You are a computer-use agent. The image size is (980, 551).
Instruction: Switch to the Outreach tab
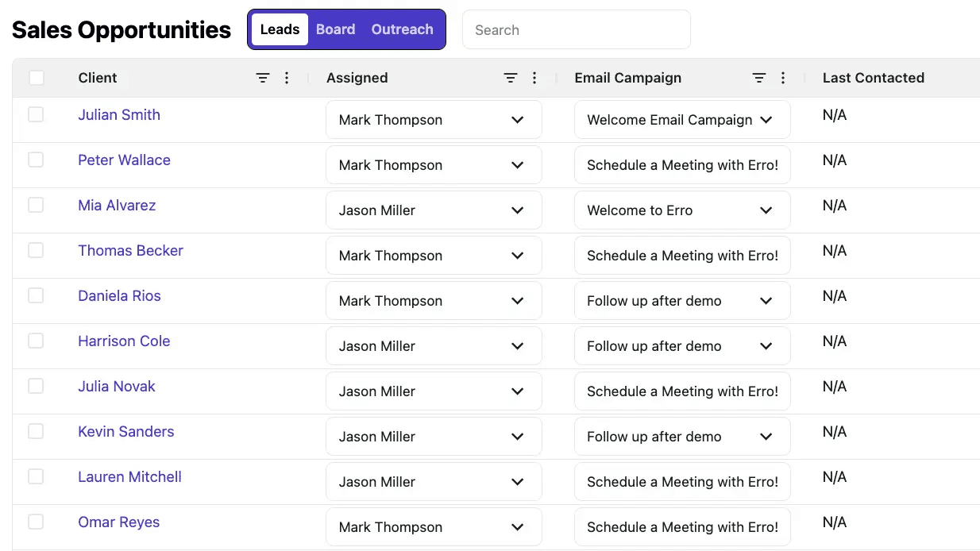coord(403,29)
